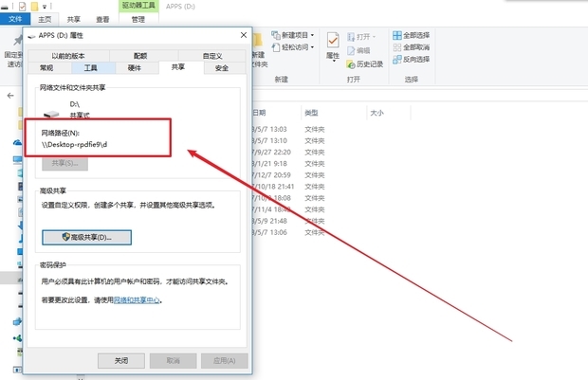Open the 安全 tab in properties dialog
This screenshot has height=380, width=588.
[x=222, y=68]
